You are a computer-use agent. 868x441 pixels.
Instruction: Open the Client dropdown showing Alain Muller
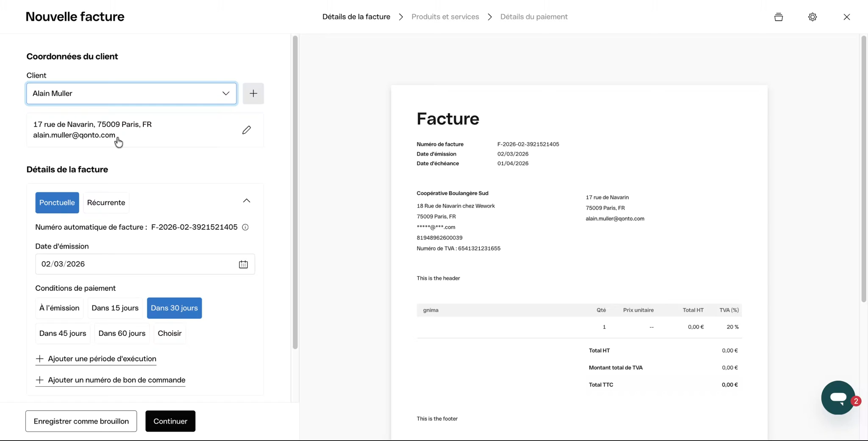(131, 93)
